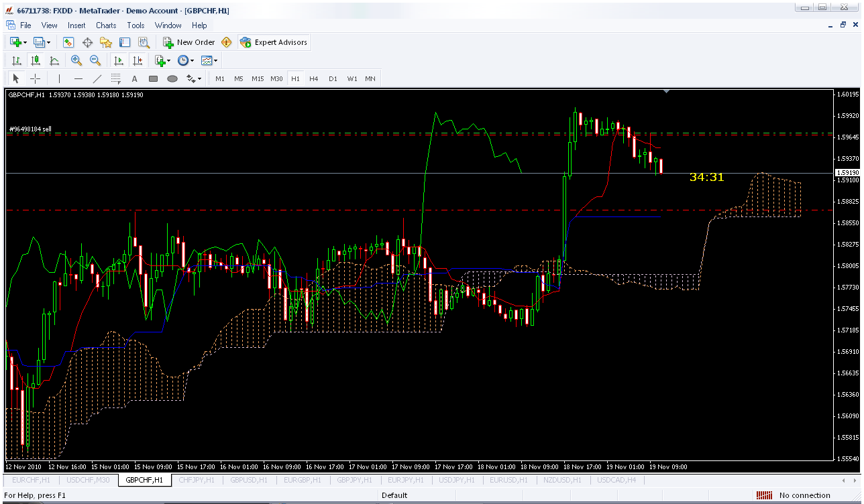
Task: Toggle Bar Chart display mode
Action: click(17, 60)
